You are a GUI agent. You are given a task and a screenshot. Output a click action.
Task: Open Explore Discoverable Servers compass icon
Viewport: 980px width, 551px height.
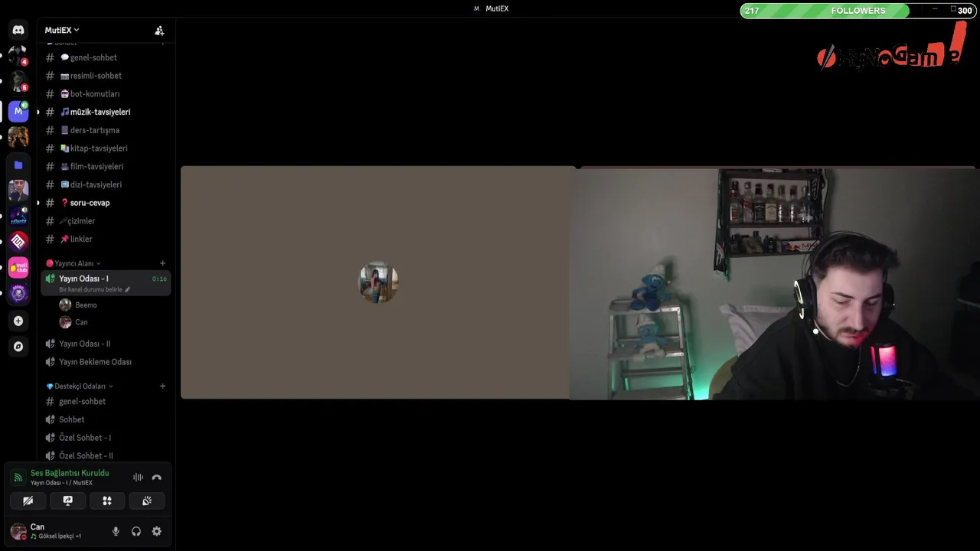pyautogui.click(x=18, y=346)
